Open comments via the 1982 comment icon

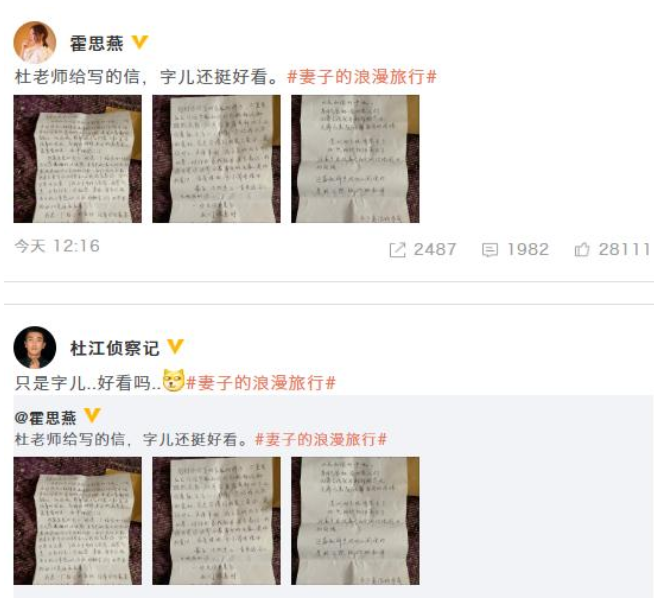[490, 250]
